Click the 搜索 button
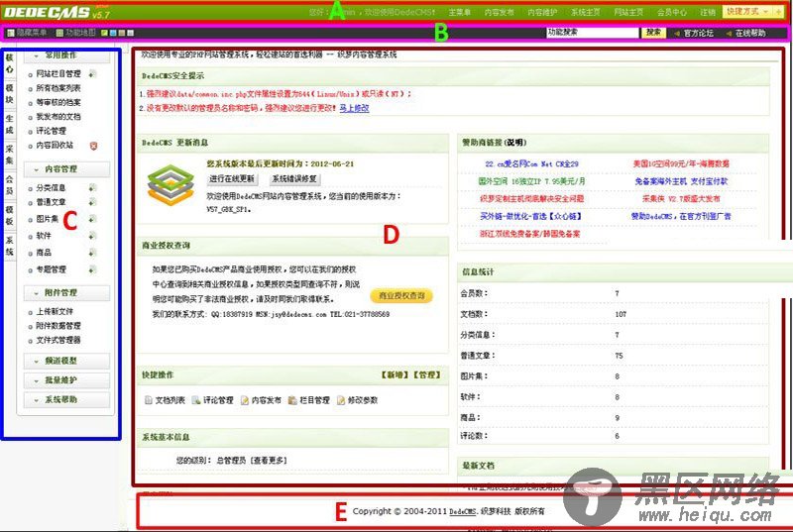The height and width of the screenshot is (532, 793). [653, 33]
